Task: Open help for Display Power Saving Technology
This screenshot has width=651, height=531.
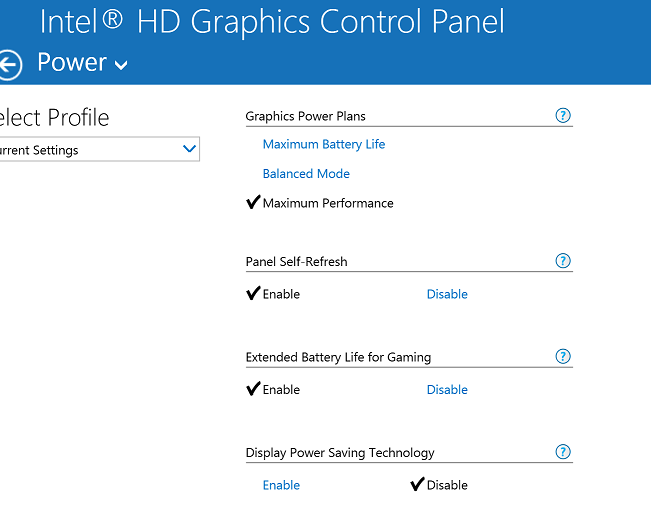Action: point(563,452)
